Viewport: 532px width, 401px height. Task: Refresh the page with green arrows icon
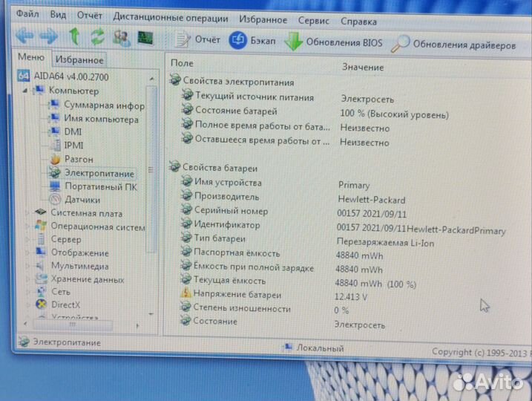[x=97, y=36]
